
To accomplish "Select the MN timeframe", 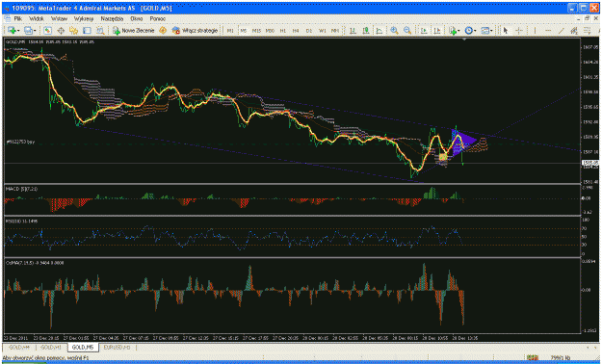I will pos(335,31).
